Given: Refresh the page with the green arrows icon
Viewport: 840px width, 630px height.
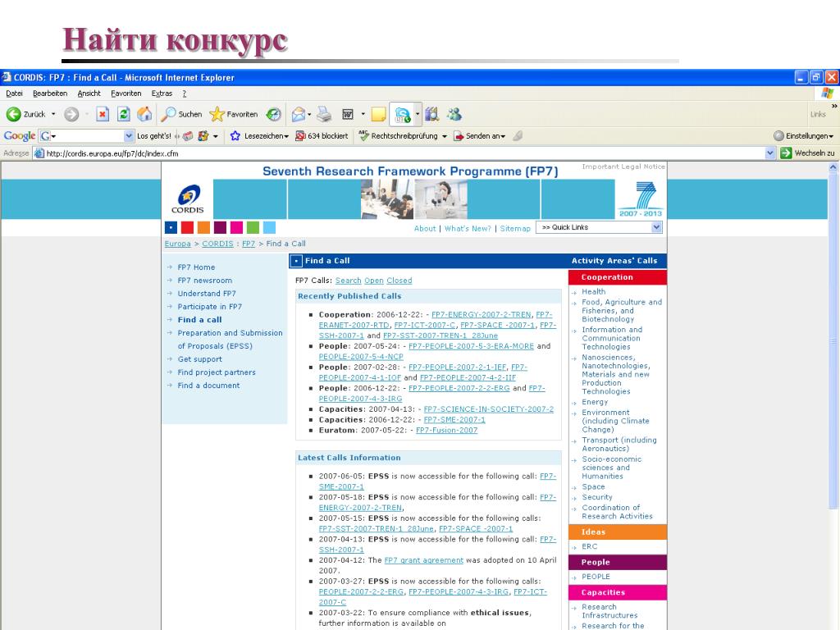Looking at the screenshot, I should pos(124,114).
